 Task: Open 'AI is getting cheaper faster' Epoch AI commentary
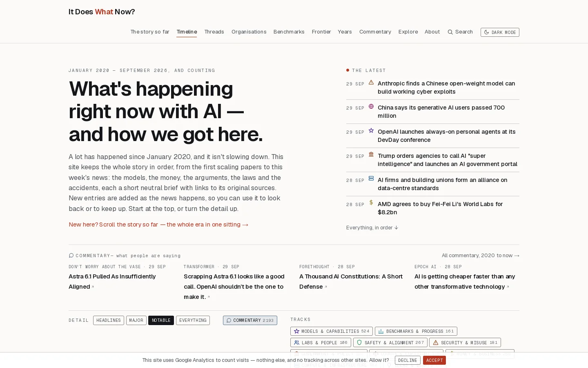(465, 282)
